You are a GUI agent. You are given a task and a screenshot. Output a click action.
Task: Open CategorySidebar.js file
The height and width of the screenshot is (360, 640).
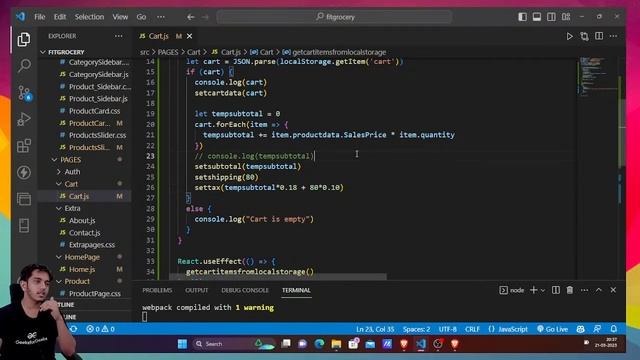(x=98, y=74)
